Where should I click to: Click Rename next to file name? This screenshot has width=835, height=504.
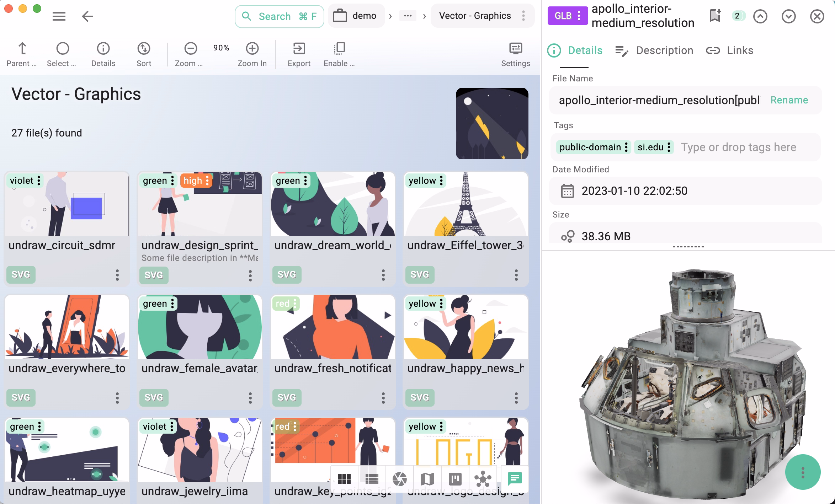(x=789, y=100)
